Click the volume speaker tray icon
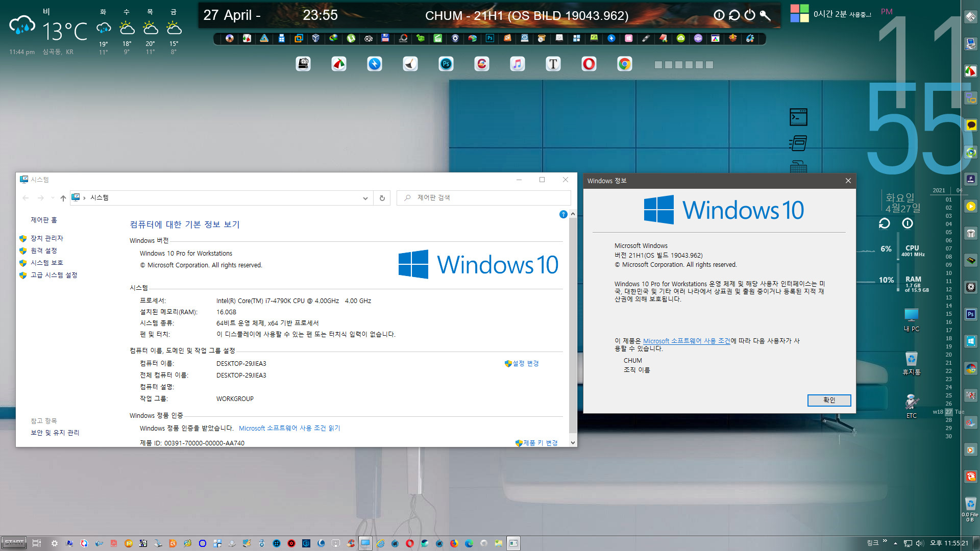The height and width of the screenshot is (551, 980). click(x=920, y=543)
